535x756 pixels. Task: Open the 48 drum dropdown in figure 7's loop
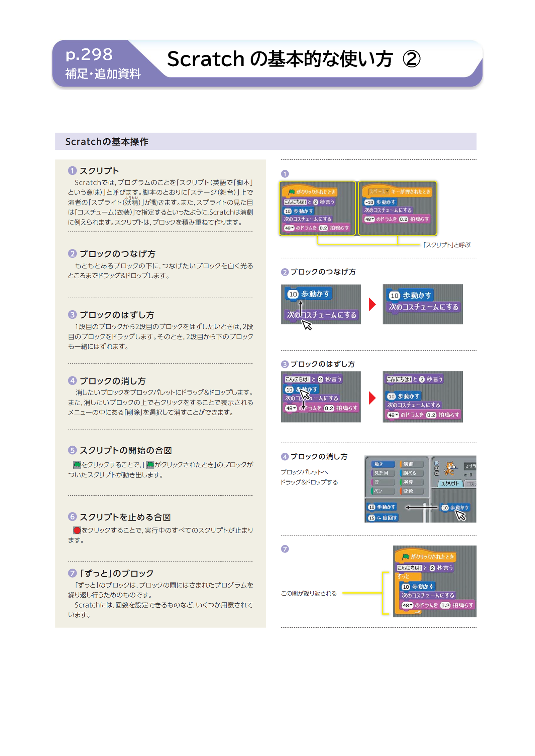pyautogui.click(x=407, y=605)
